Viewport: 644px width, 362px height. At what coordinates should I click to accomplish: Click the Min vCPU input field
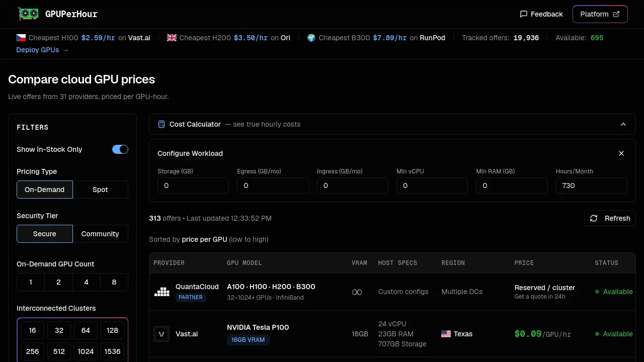click(432, 186)
